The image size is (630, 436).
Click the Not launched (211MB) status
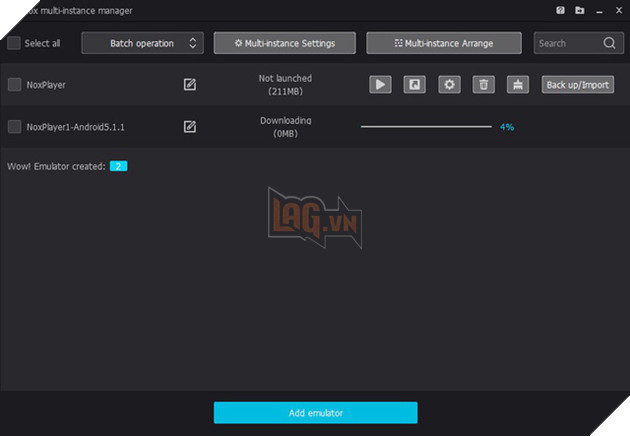[x=285, y=85]
